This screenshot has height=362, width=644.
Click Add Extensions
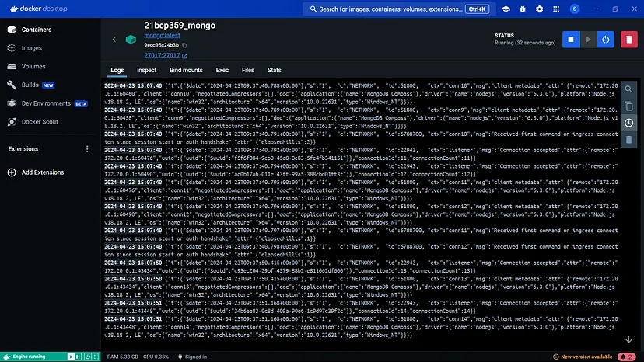[43, 172]
